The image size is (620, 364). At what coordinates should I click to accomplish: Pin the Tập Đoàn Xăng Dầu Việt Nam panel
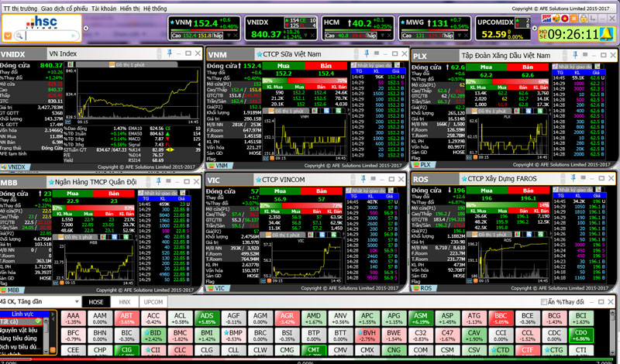click(575, 55)
